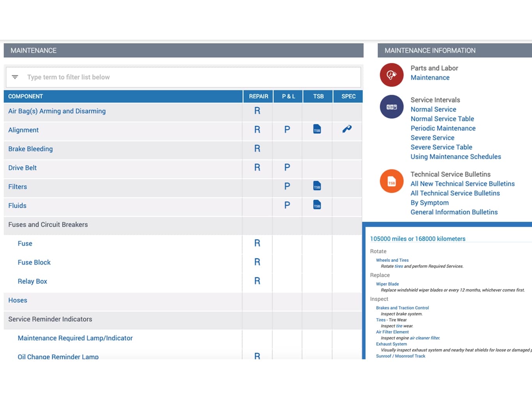
Task: Open the Spec wrench icon for Alignment
Action: point(347,129)
